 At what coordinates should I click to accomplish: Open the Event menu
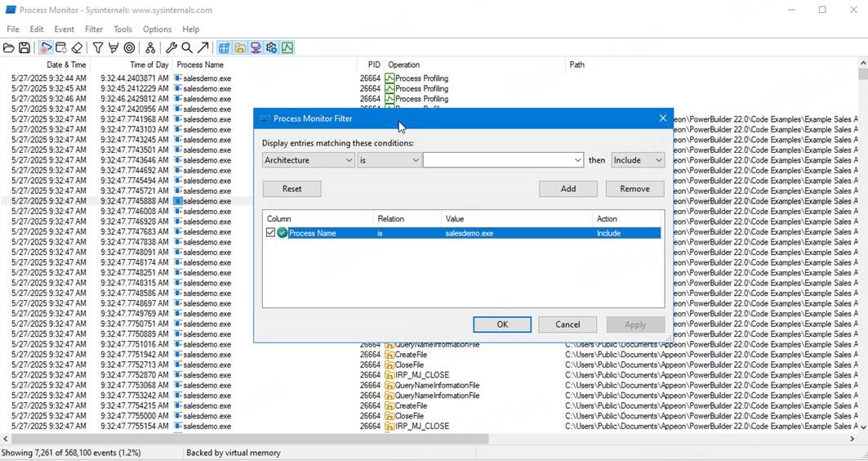coord(65,29)
